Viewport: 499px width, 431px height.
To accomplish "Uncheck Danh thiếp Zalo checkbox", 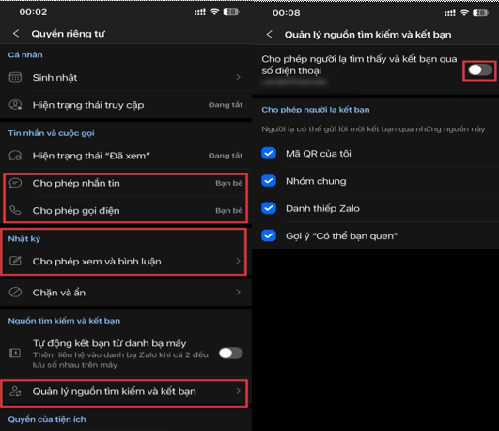I will pyautogui.click(x=268, y=208).
